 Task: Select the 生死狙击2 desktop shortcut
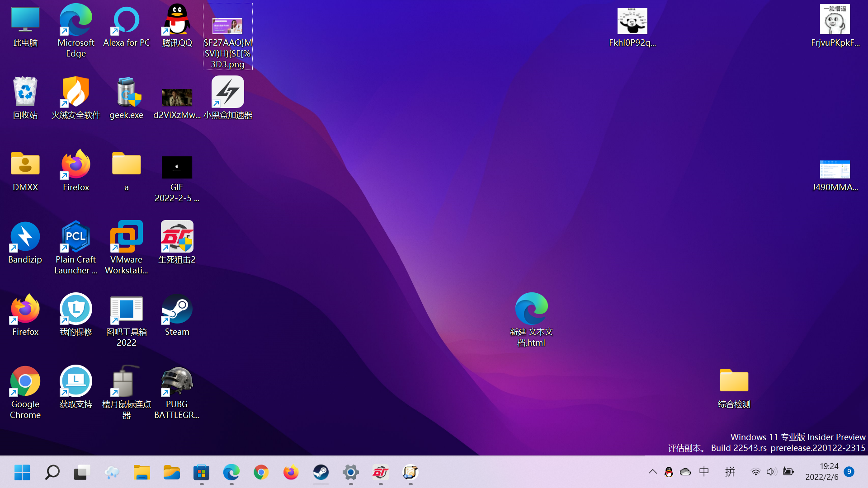(x=177, y=243)
